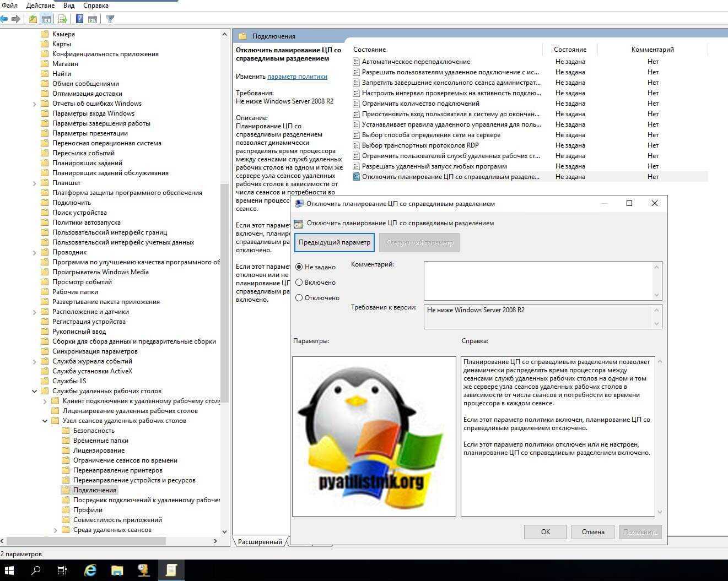Click the Filter funnel icon
The image size is (728, 581).
click(110, 19)
